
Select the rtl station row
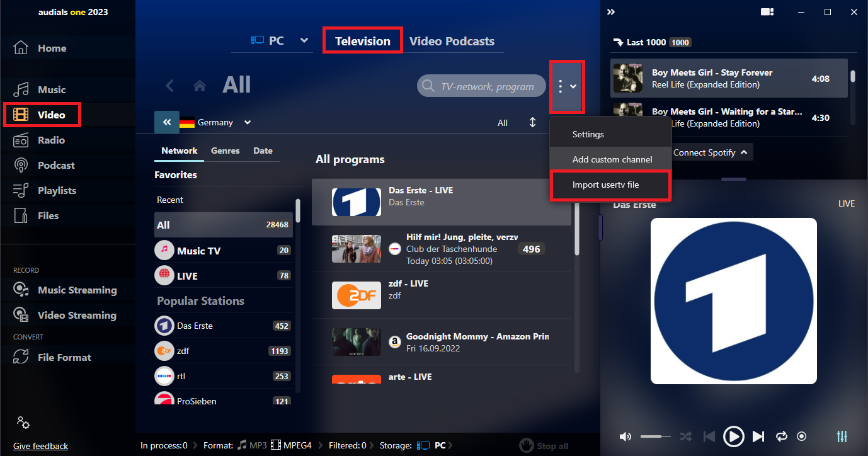[x=223, y=376]
